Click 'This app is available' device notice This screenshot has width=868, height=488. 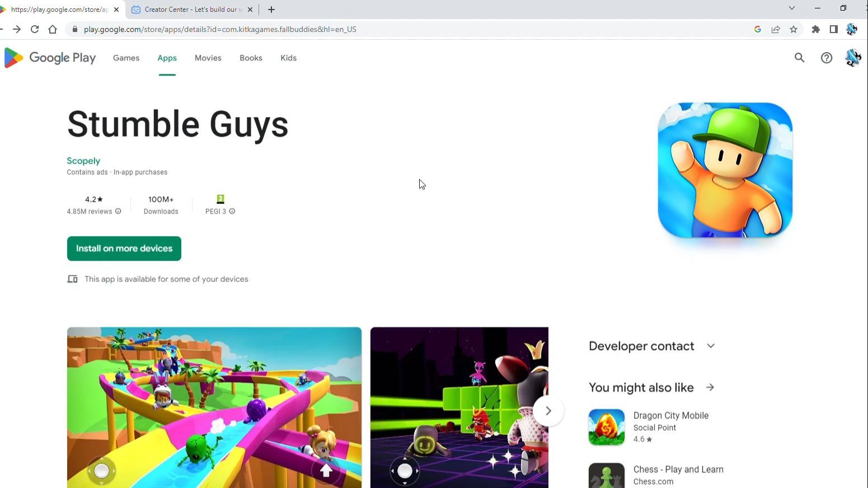tap(166, 279)
